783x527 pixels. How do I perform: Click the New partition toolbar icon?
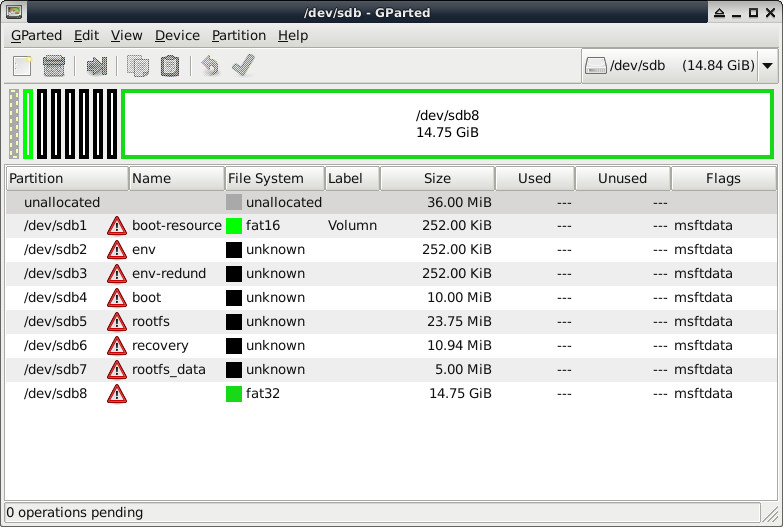coord(22,66)
